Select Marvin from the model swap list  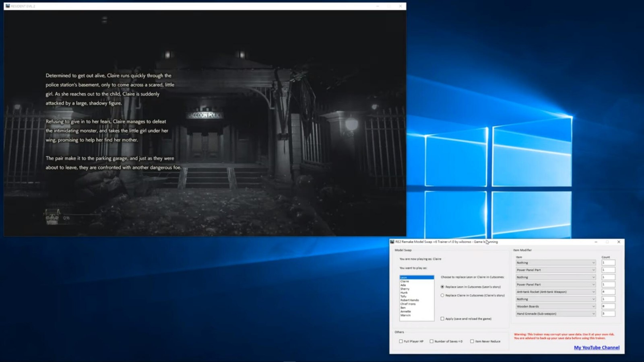(x=405, y=315)
